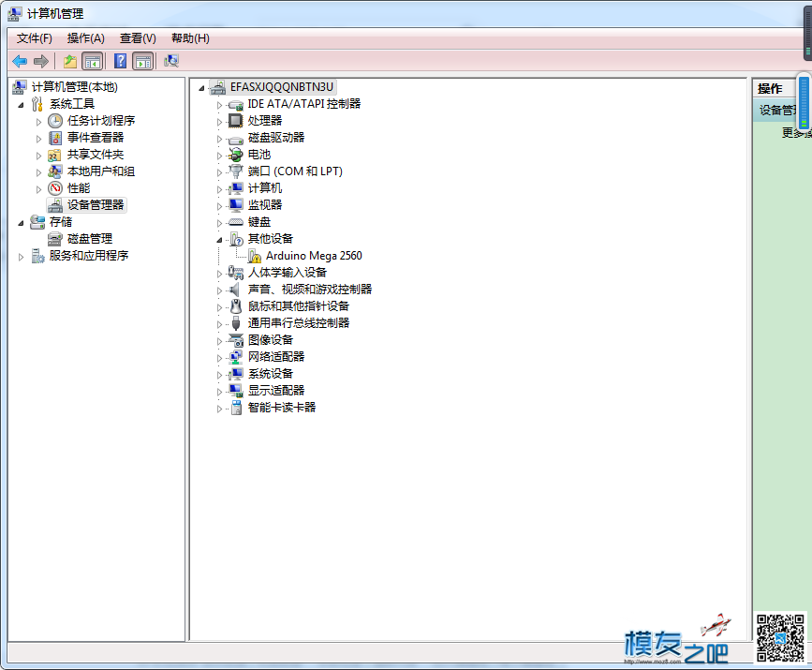Toggle the show/hide action pane toolbar icon
The height and width of the screenshot is (670, 812).
click(x=143, y=62)
